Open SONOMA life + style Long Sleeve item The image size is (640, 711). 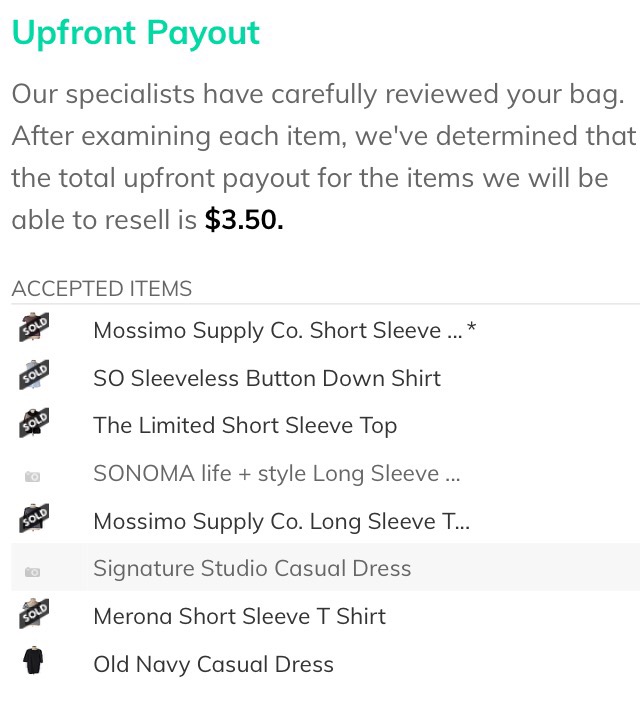(x=276, y=473)
